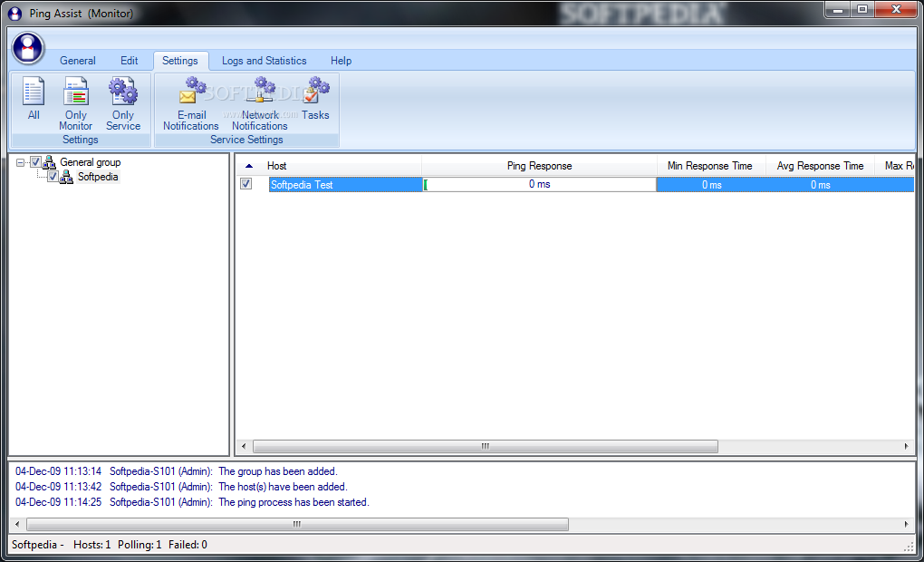Select Only Service settings icon
924x562 pixels.
pyautogui.click(x=123, y=103)
